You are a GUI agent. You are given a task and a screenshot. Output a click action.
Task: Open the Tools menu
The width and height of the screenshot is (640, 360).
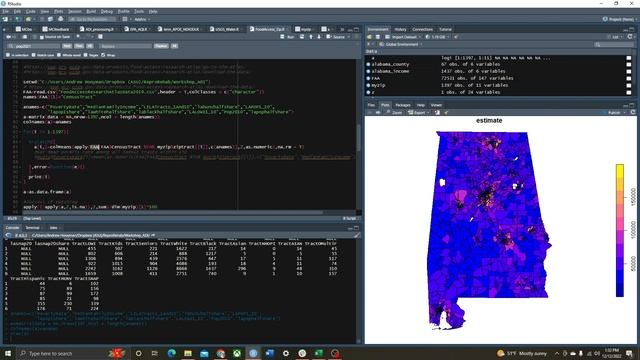click(139, 11)
